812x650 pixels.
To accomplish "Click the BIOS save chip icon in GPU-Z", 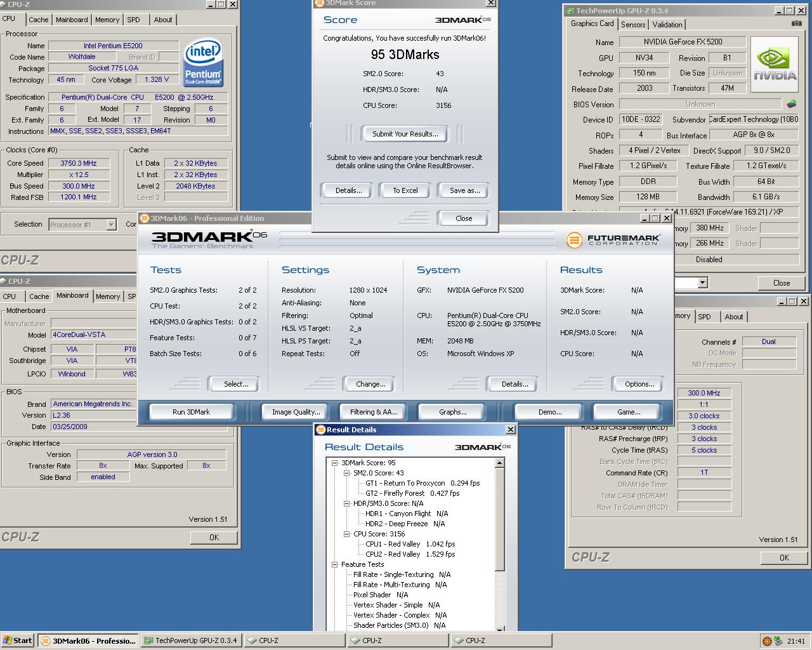I will pos(792,103).
